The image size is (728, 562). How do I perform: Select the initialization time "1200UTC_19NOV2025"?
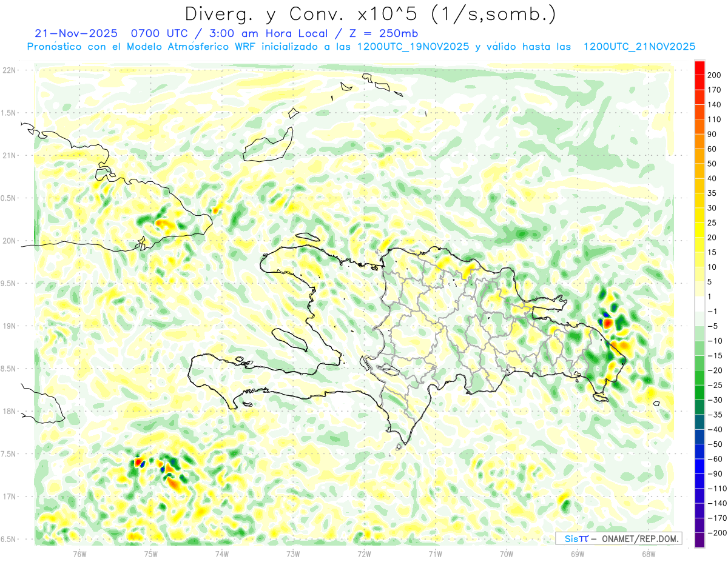point(413,47)
